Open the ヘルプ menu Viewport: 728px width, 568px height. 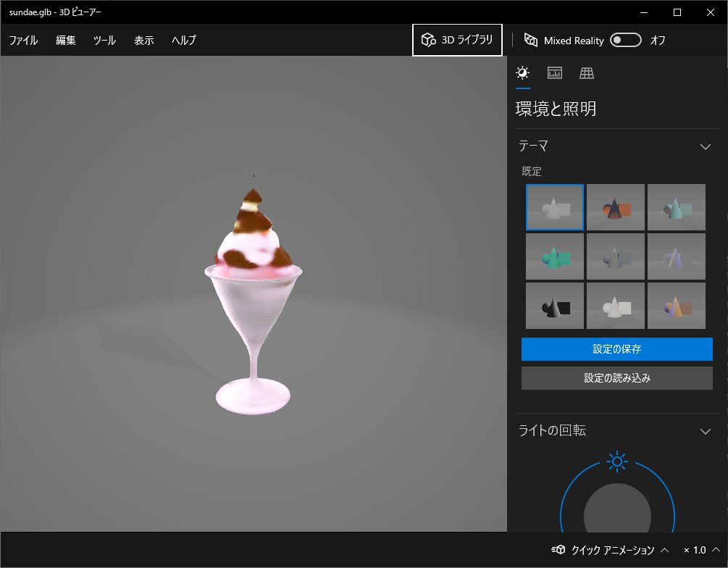(184, 41)
